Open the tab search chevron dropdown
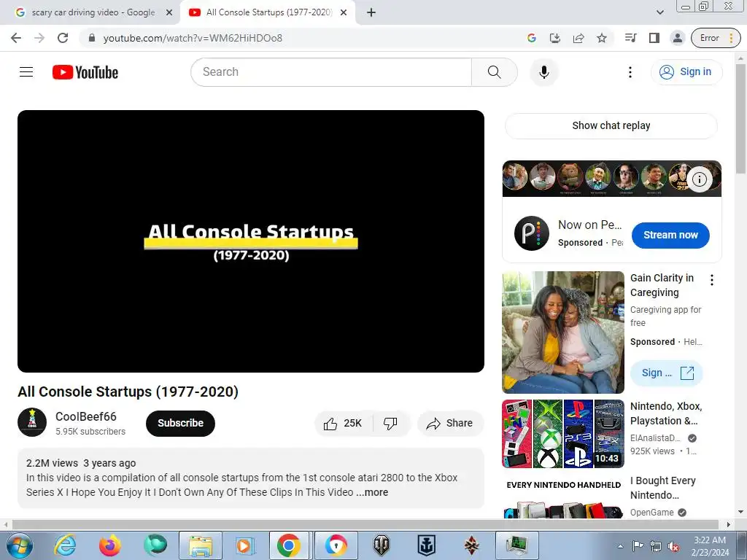Viewport: 747px width, 560px height. click(x=659, y=12)
